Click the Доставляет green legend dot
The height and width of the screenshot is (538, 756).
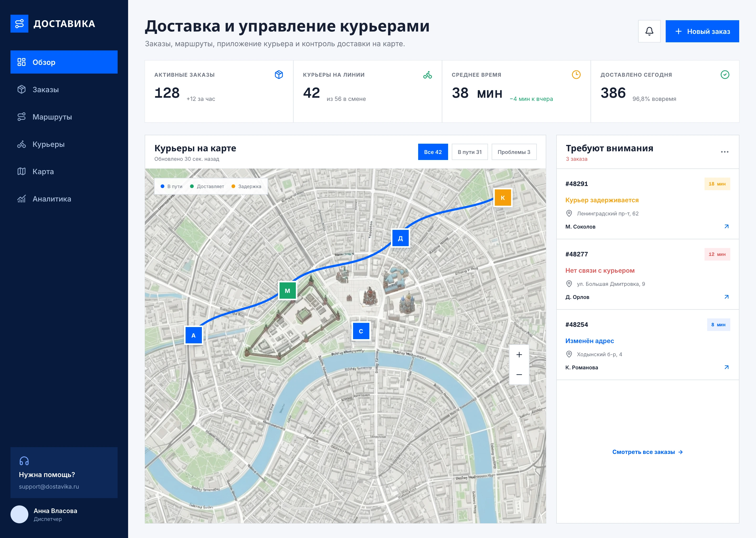(x=192, y=187)
